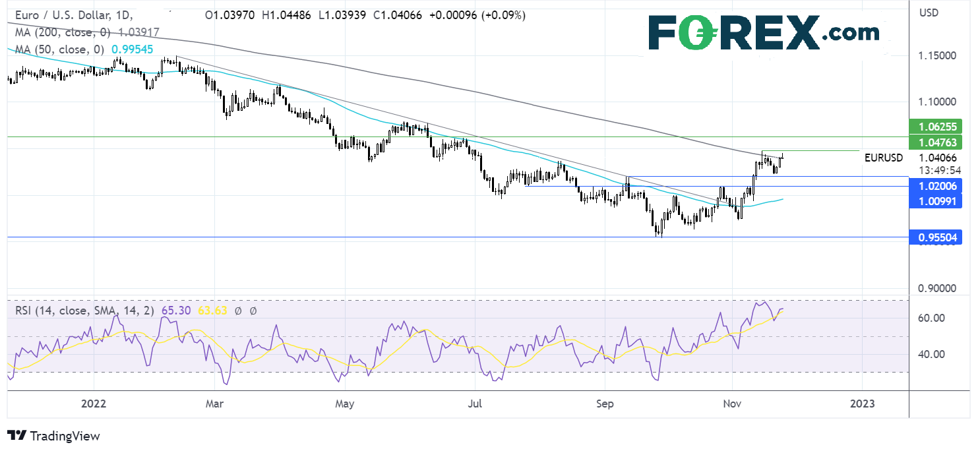Click the blue 1.00991 price tag
The height and width of the screenshot is (453, 980).
click(x=934, y=200)
